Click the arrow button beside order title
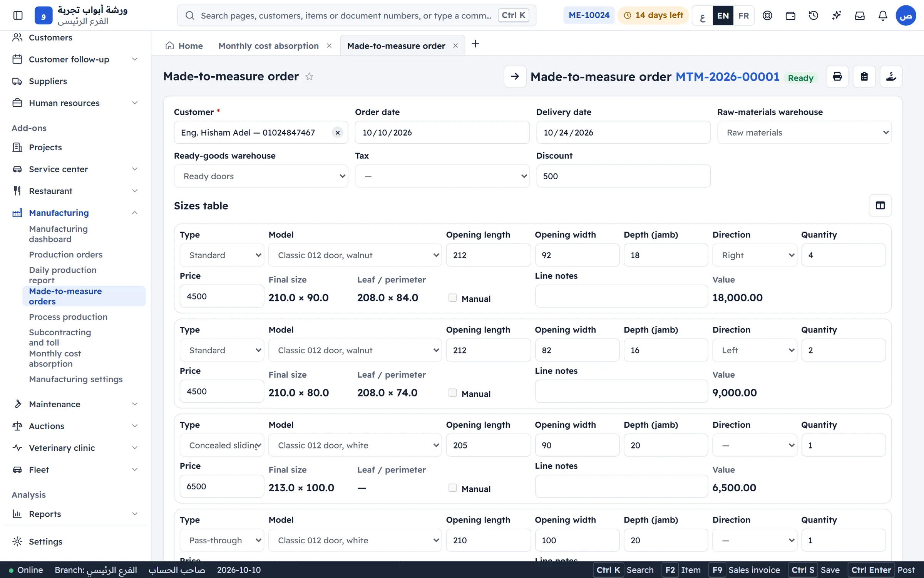 tap(515, 77)
